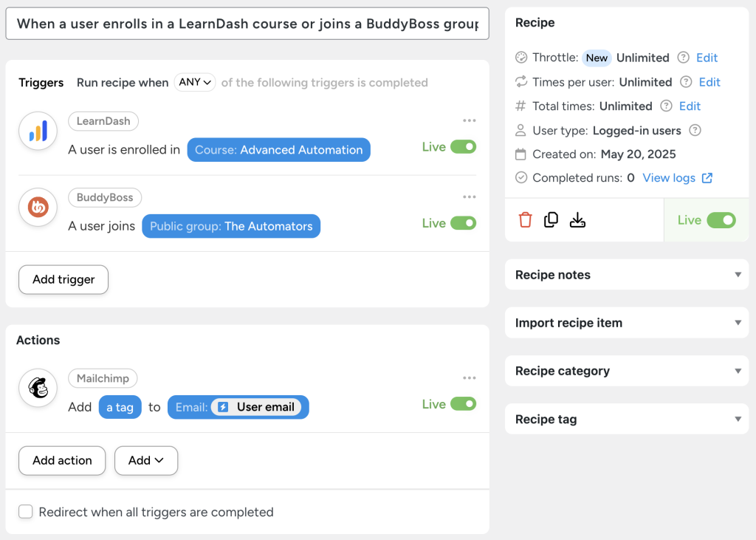Open the LearnDash trigger options menu

coord(469,120)
